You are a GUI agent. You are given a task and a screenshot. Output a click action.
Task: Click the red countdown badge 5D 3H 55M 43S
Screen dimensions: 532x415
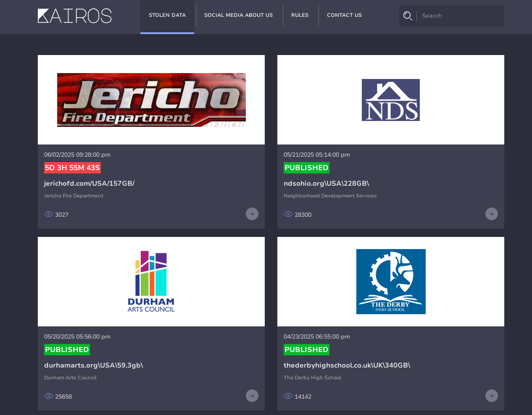(72, 168)
